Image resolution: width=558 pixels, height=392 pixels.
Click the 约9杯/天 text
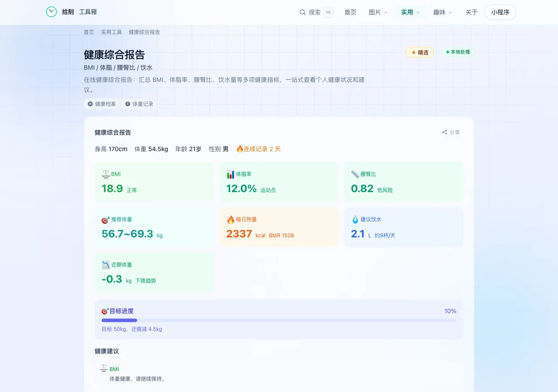(x=385, y=236)
